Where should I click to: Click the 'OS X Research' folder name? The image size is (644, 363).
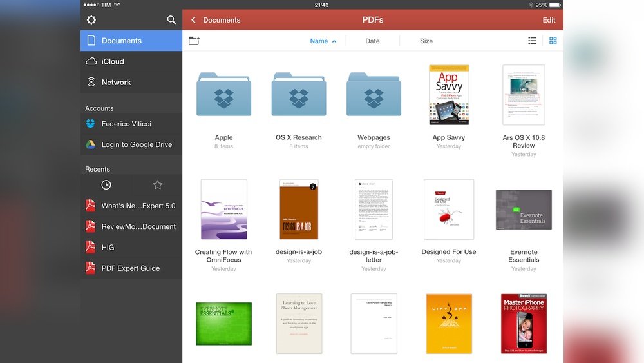point(299,137)
